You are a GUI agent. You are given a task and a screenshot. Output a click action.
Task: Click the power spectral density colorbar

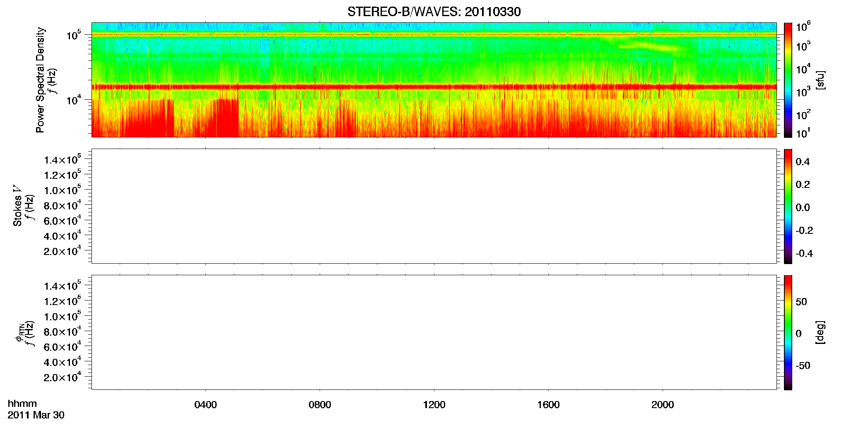click(788, 80)
